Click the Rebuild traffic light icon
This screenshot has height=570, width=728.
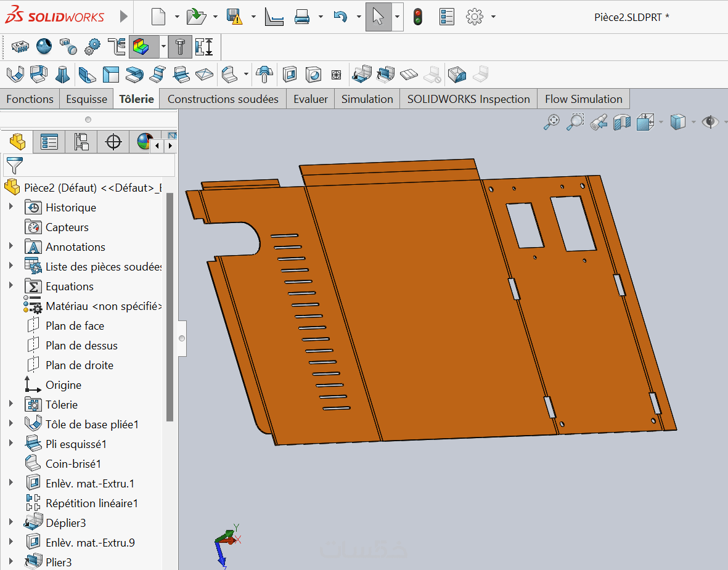(x=418, y=17)
